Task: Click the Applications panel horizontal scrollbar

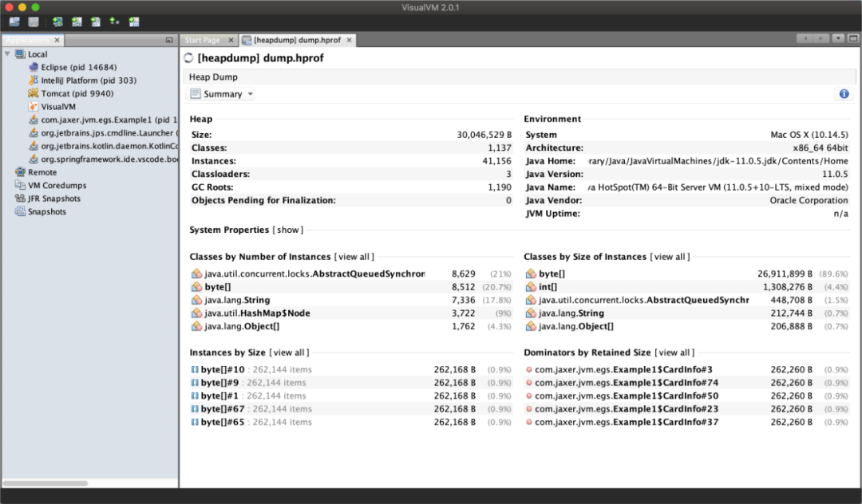Action: (x=45, y=483)
